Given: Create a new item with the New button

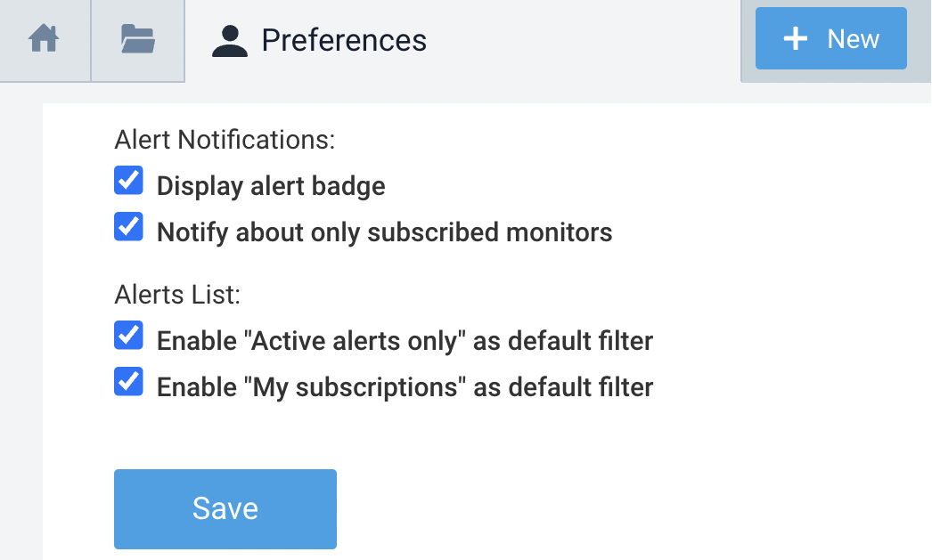Looking at the screenshot, I should 830,38.
